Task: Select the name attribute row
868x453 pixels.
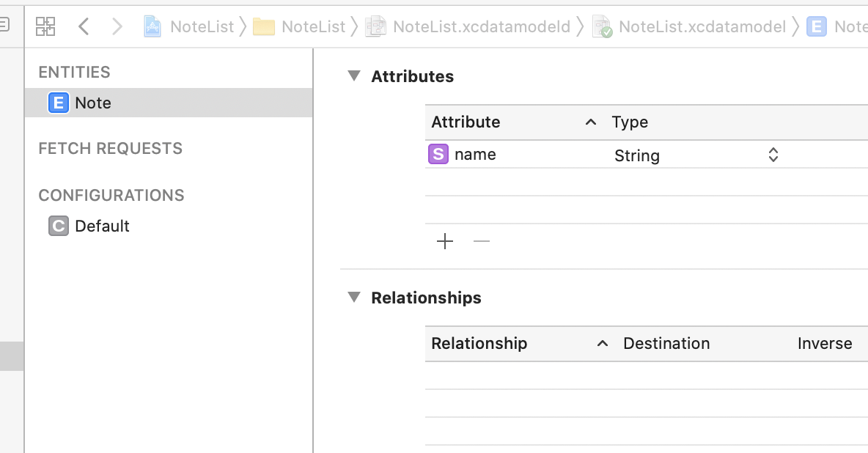Action: (647, 155)
